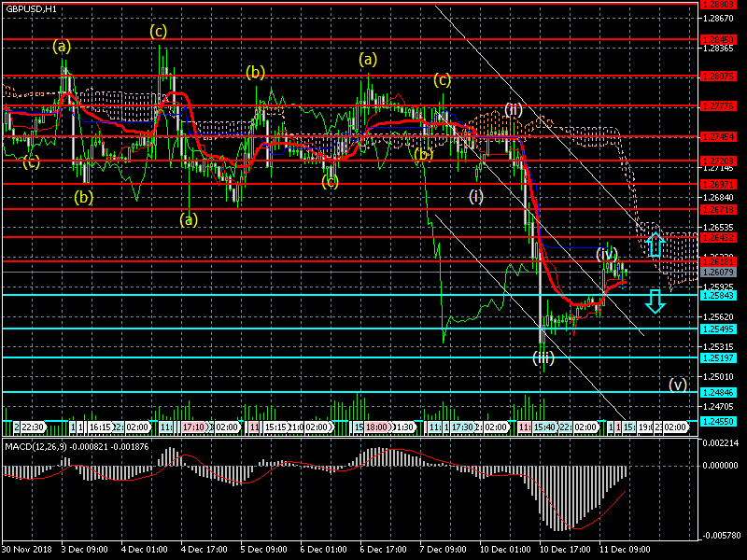Click the 0.002214 MACD scale value
The height and width of the screenshot is (560, 747).
720,443
